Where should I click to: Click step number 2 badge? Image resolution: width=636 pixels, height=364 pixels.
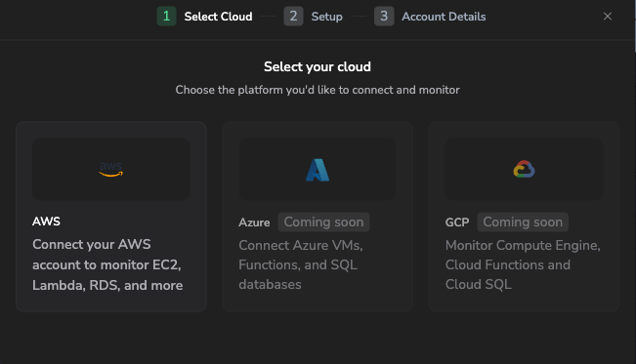(x=293, y=17)
